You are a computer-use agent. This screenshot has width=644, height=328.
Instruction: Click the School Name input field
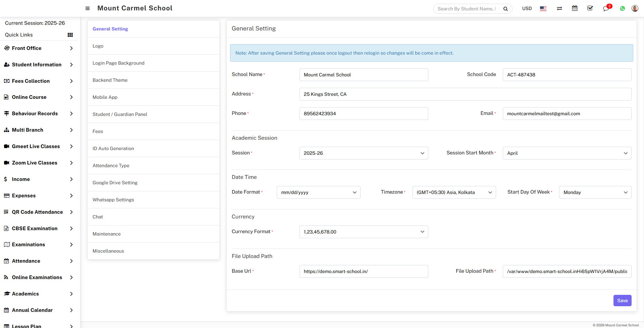tap(364, 75)
